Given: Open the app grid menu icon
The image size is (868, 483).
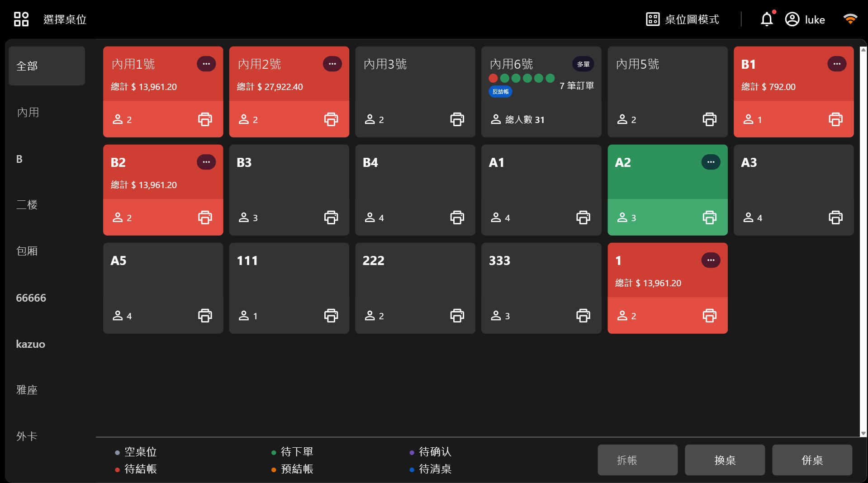Looking at the screenshot, I should coord(21,19).
